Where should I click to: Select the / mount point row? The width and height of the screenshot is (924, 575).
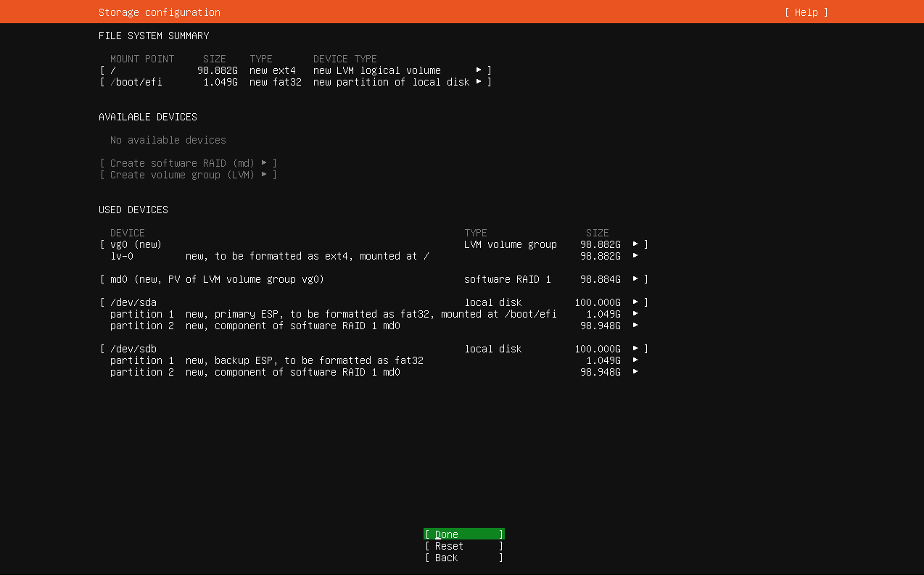(296, 70)
